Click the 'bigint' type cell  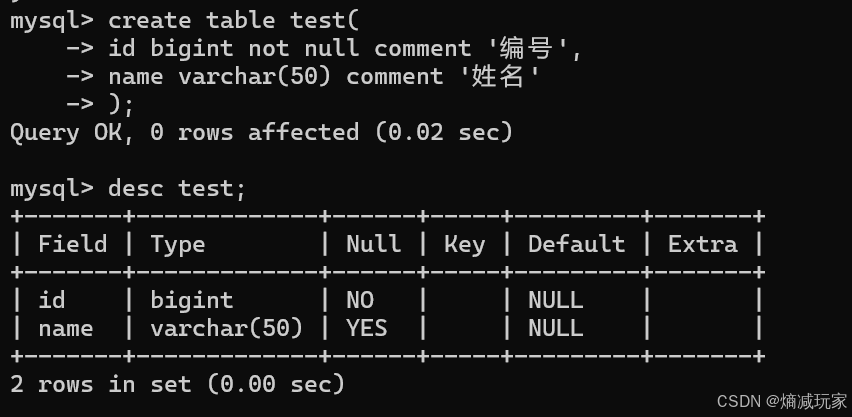(x=192, y=301)
